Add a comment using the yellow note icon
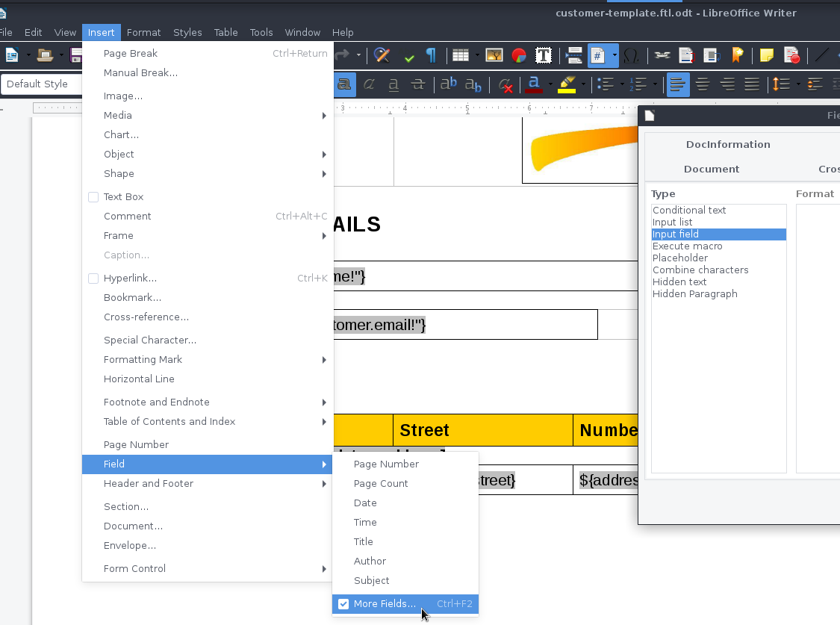The width and height of the screenshot is (840, 625). 766,55
